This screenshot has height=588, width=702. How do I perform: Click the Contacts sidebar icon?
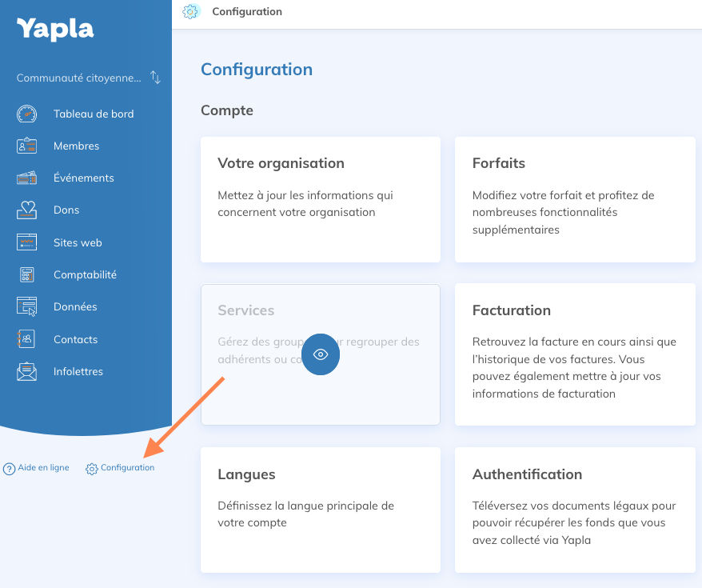point(26,339)
